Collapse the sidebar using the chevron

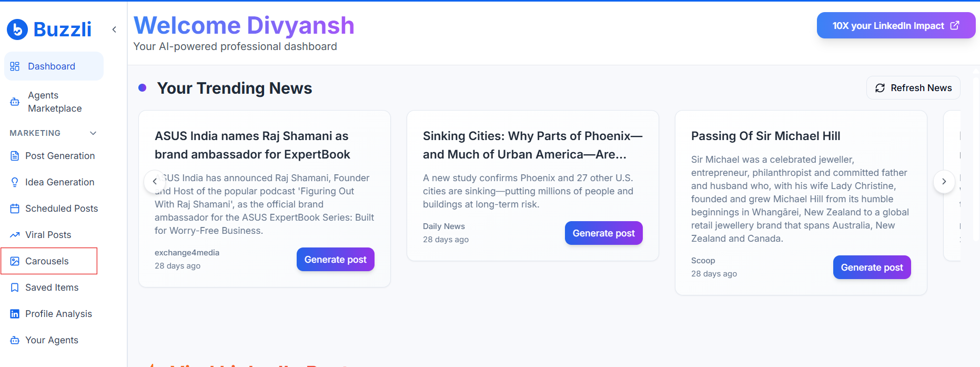tap(114, 29)
